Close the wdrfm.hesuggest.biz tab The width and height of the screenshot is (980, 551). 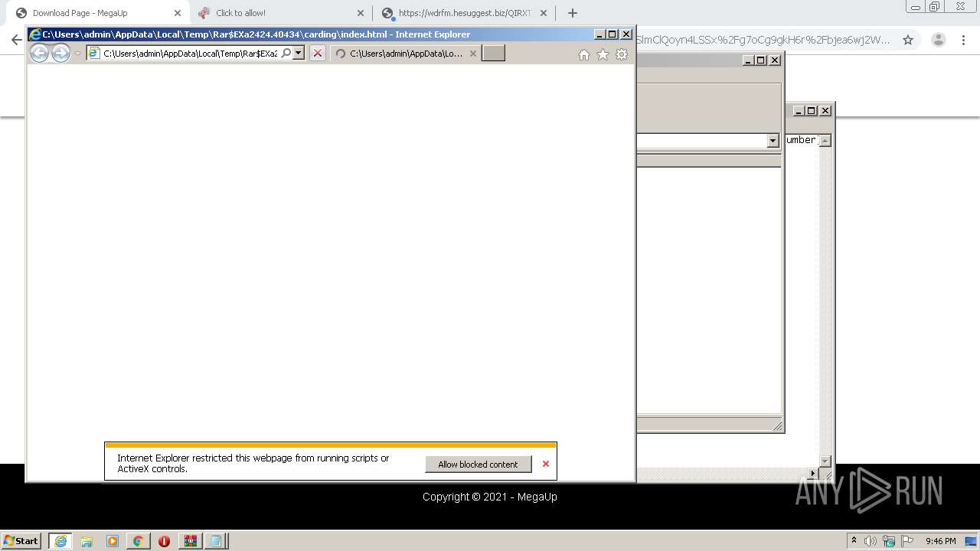pyautogui.click(x=544, y=13)
